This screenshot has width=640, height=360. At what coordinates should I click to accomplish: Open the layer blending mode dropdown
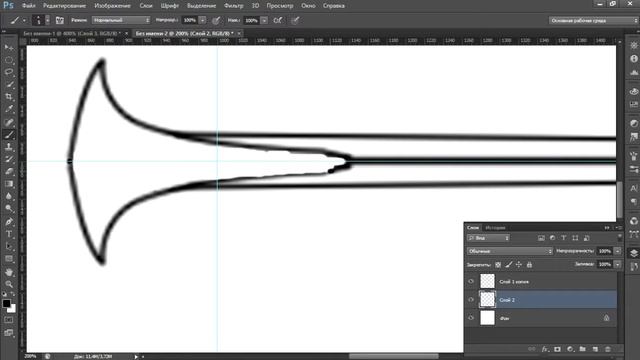pyautogui.click(x=509, y=251)
